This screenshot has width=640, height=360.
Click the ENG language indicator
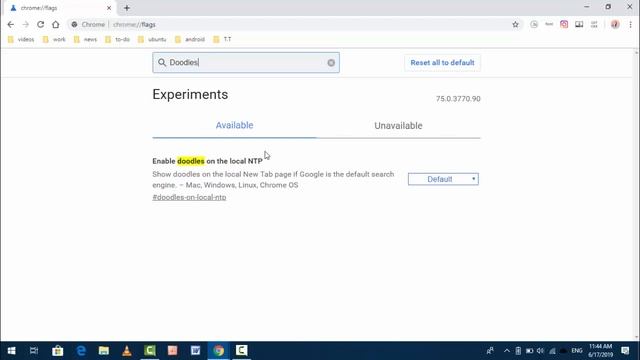tap(577, 351)
